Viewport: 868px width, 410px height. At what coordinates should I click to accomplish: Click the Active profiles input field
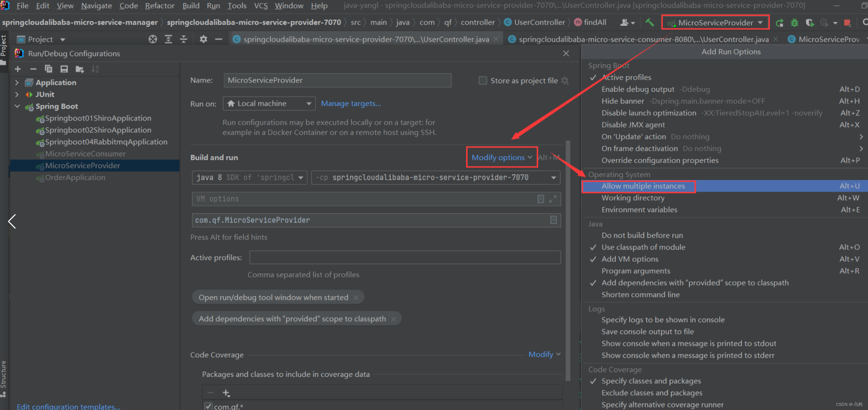405,257
